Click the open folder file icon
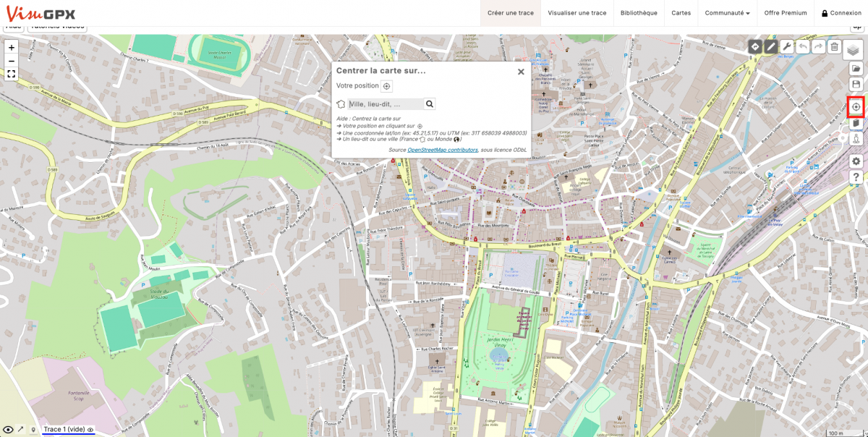This screenshot has height=437, width=868. [x=856, y=69]
